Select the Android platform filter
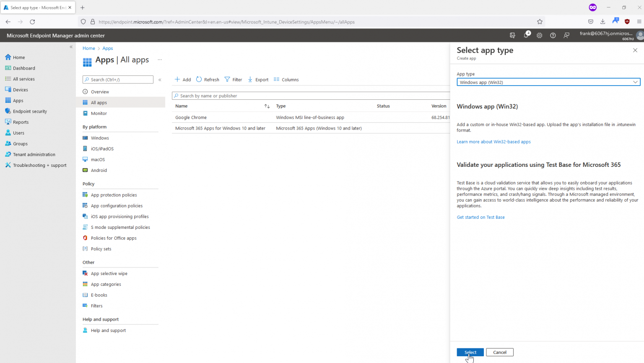Image resolution: width=644 pixels, height=363 pixels. [x=99, y=170]
